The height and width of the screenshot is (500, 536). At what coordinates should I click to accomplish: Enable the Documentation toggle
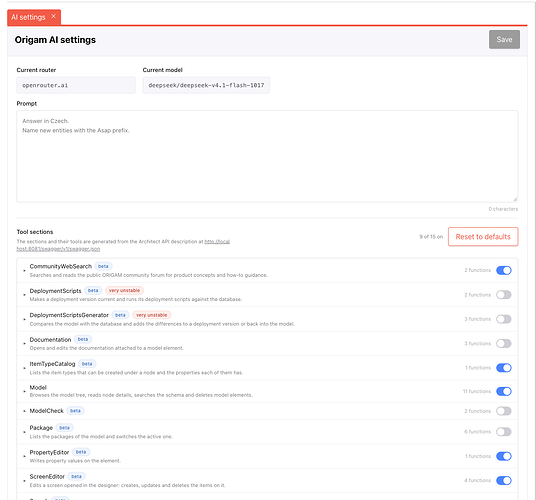tap(504, 343)
